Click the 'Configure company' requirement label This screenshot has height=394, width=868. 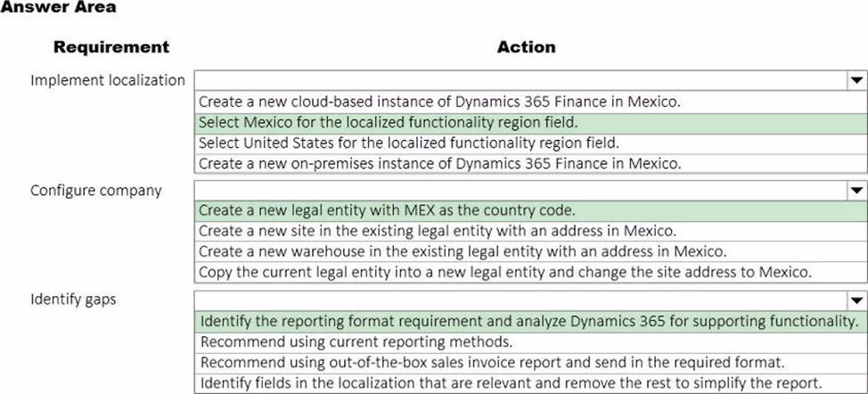click(96, 190)
